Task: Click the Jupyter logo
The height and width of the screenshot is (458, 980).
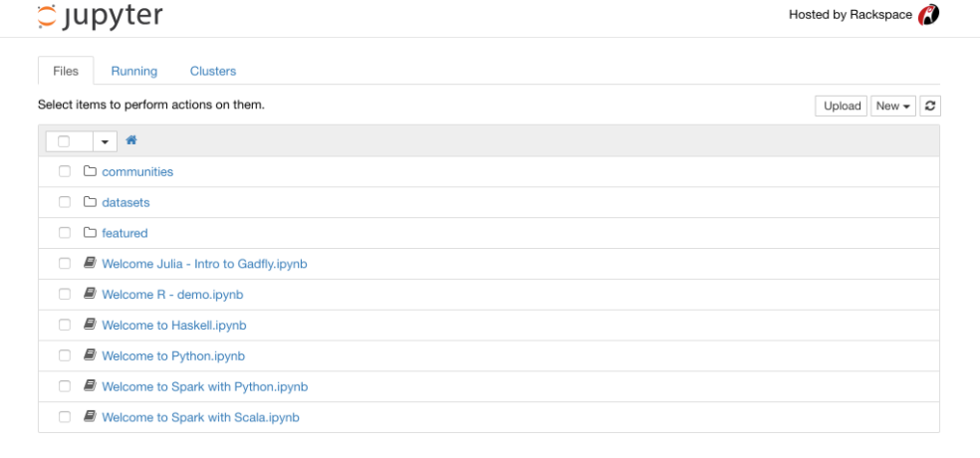Action: (100, 16)
